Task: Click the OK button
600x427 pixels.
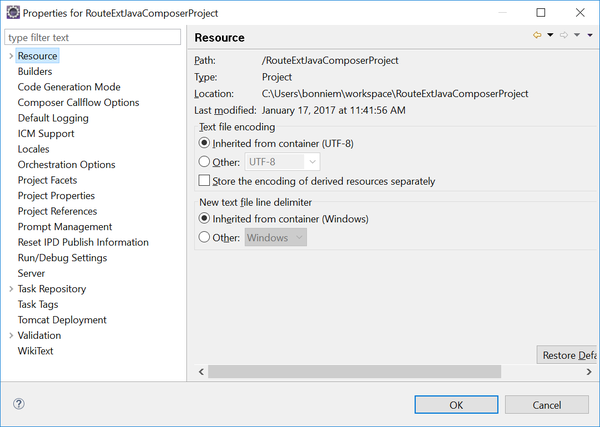Action: click(456, 405)
